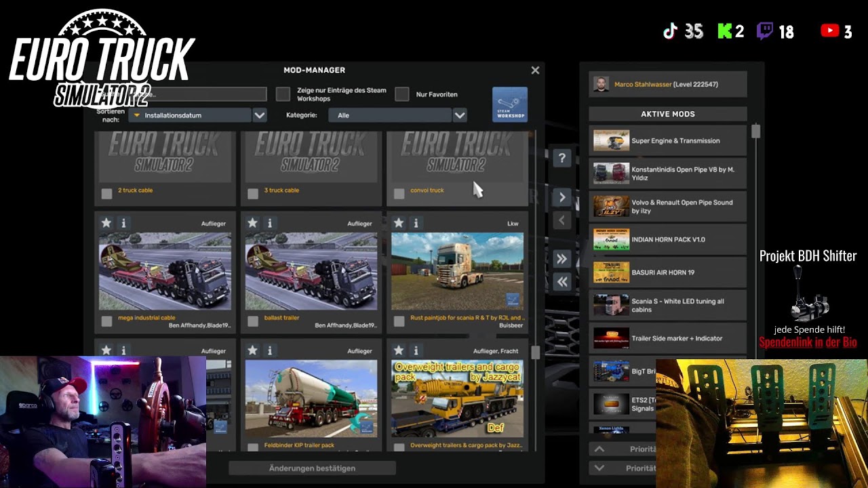Deactivate all mods with double left arrow
The height and width of the screenshot is (488, 868).
click(562, 282)
